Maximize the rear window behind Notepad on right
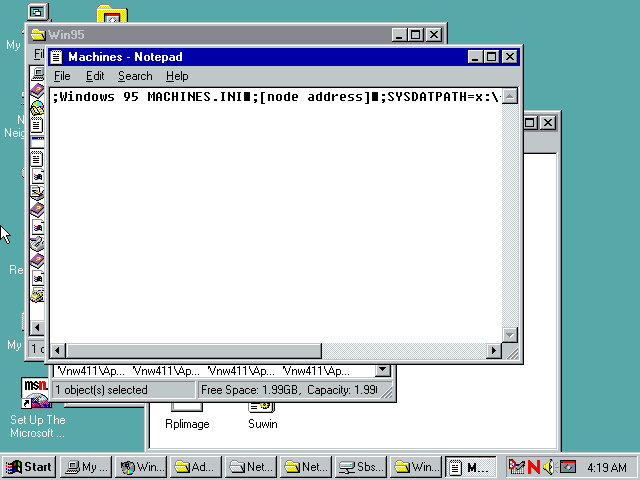Image resolution: width=640 pixels, height=480 pixels. point(531,122)
